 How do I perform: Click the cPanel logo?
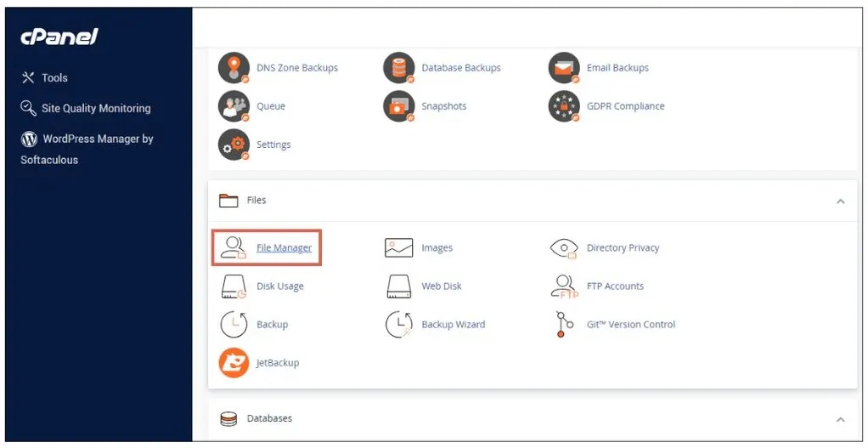(59, 37)
